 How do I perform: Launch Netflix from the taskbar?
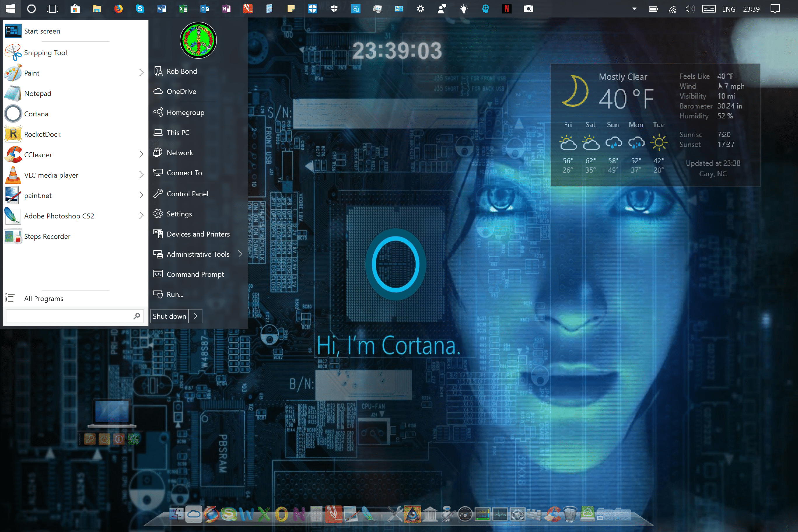click(507, 9)
